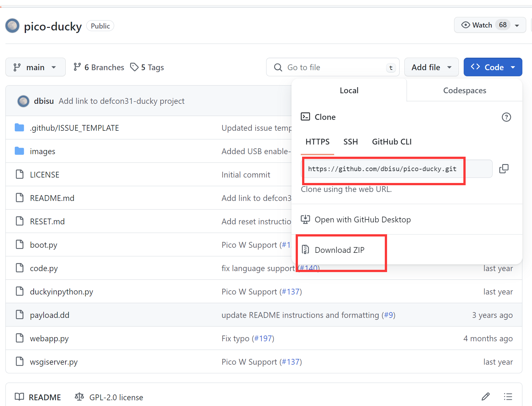Open the RESET.md file name
532x406 pixels.
pyautogui.click(x=47, y=221)
